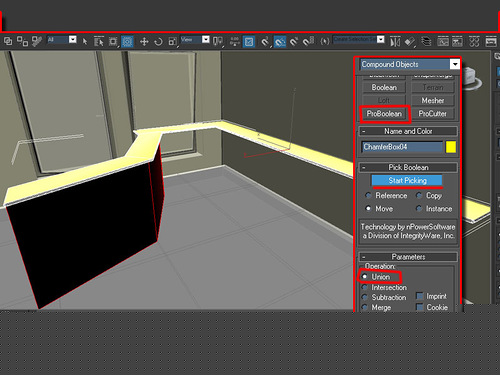
Task: Open the All selection filter dropdown
Action: coord(73,40)
